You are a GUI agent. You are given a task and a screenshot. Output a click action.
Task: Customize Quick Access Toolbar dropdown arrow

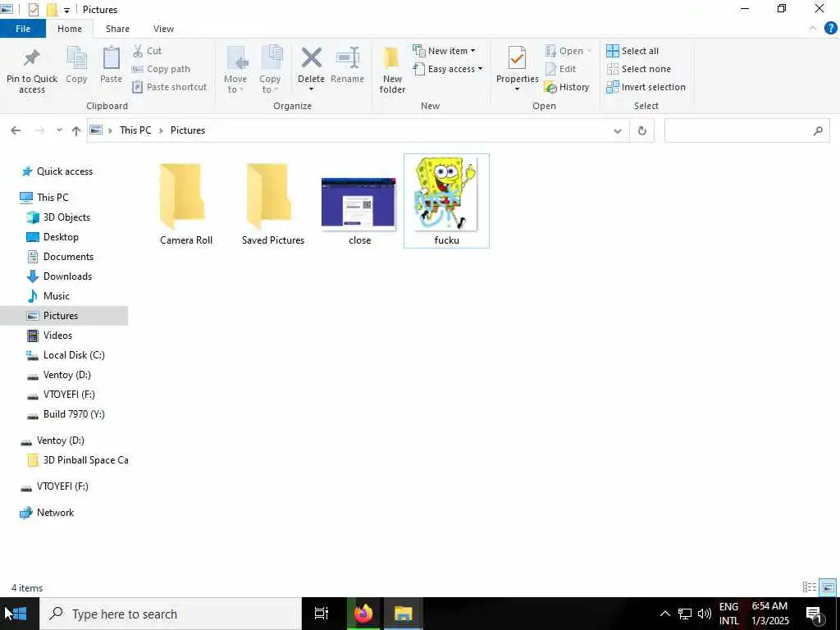[66, 10]
